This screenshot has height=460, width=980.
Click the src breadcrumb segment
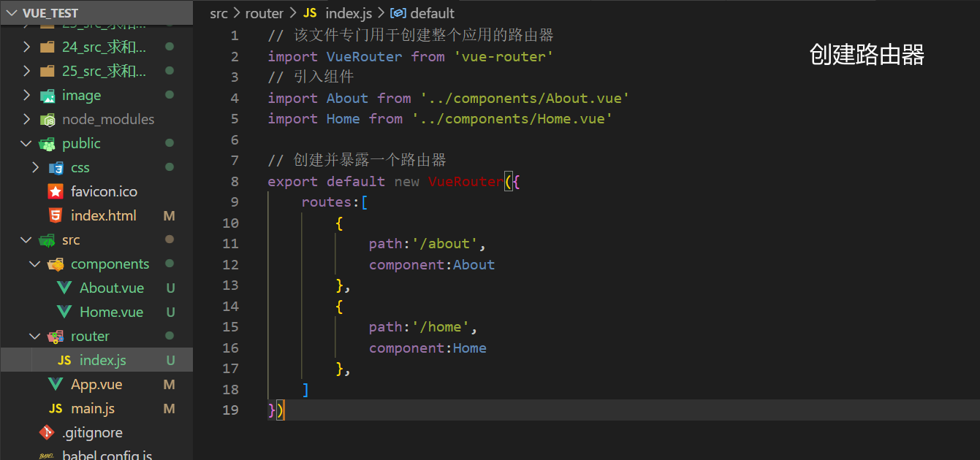pyautogui.click(x=219, y=13)
